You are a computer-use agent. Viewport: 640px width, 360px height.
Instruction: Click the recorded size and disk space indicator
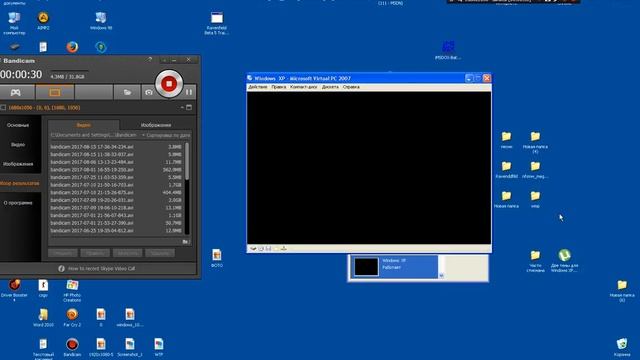coord(68,76)
